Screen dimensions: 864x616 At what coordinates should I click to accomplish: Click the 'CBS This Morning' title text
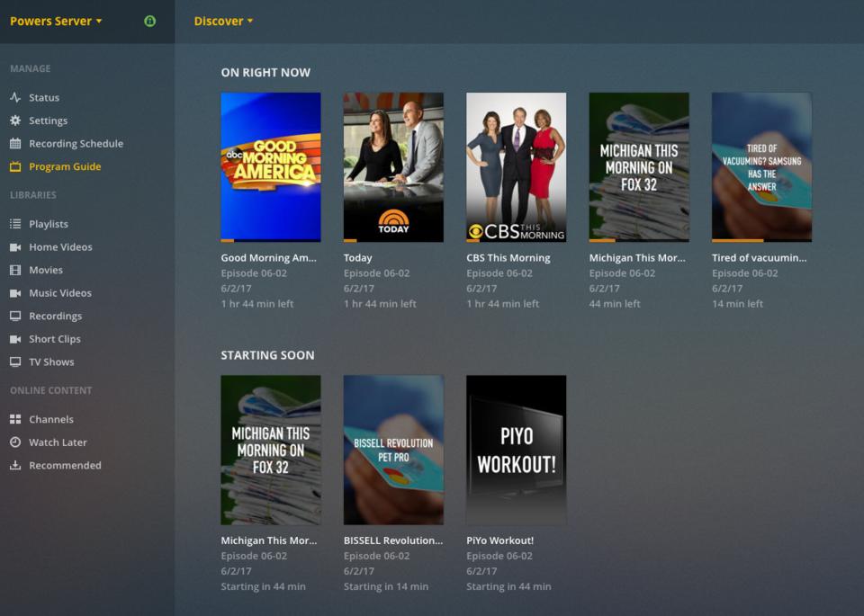[508, 257]
